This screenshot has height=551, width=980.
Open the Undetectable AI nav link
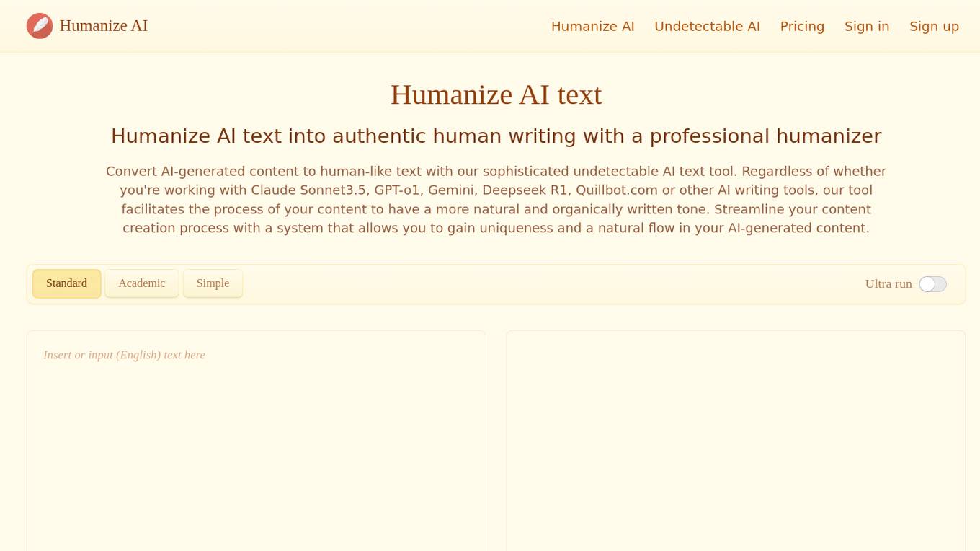pos(707,27)
